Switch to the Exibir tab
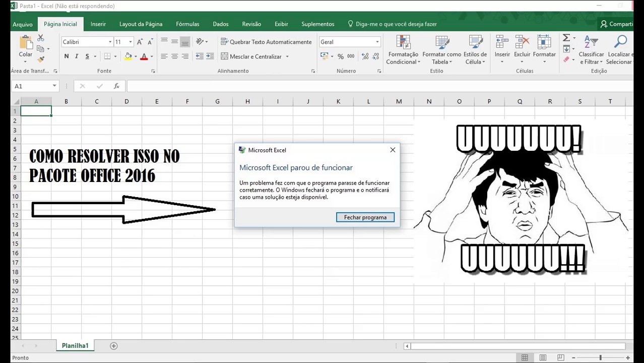Image resolution: width=644 pixels, height=363 pixels. click(281, 24)
